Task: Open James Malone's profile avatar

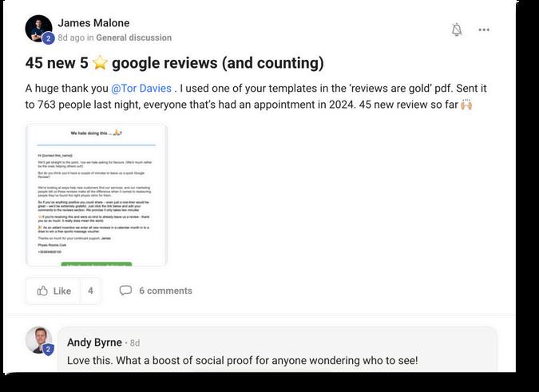Action: click(x=38, y=29)
